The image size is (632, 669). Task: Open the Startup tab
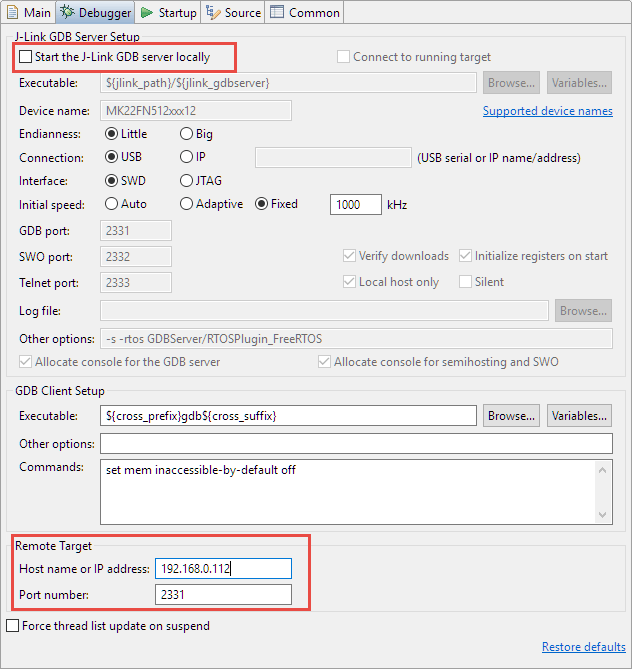pyautogui.click(x=169, y=12)
